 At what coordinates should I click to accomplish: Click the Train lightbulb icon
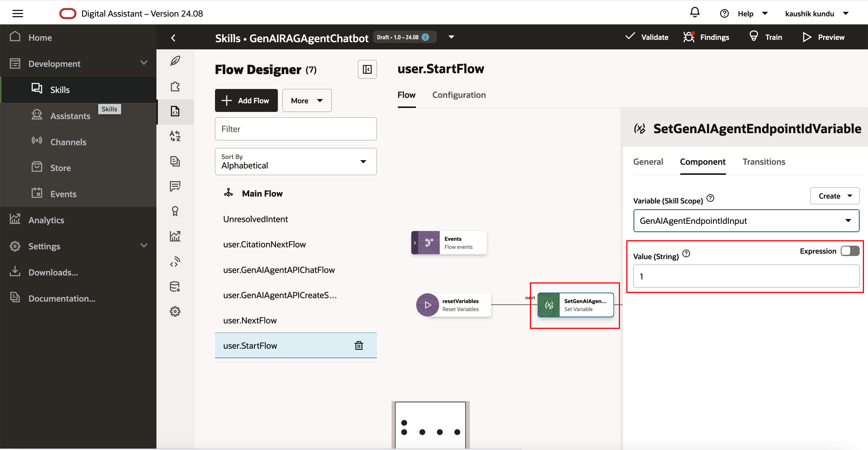pyautogui.click(x=753, y=36)
